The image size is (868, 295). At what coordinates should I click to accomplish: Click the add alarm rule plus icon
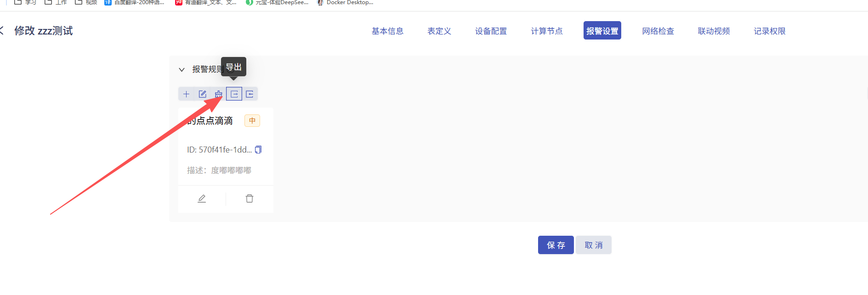[x=186, y=94]
